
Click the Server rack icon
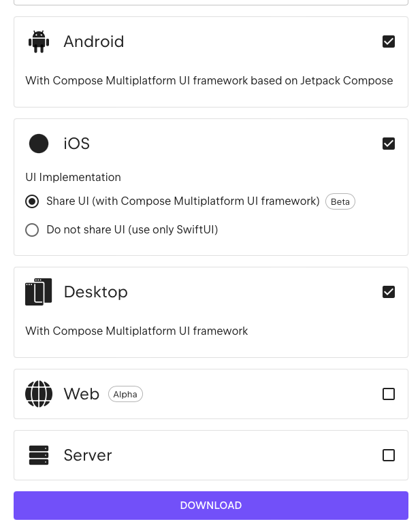coord(39,455)
